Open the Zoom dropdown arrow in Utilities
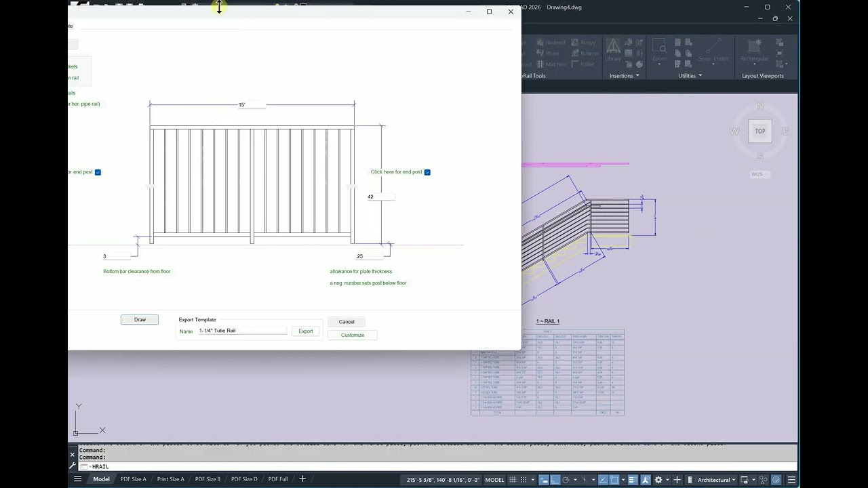 coord(660,65)
